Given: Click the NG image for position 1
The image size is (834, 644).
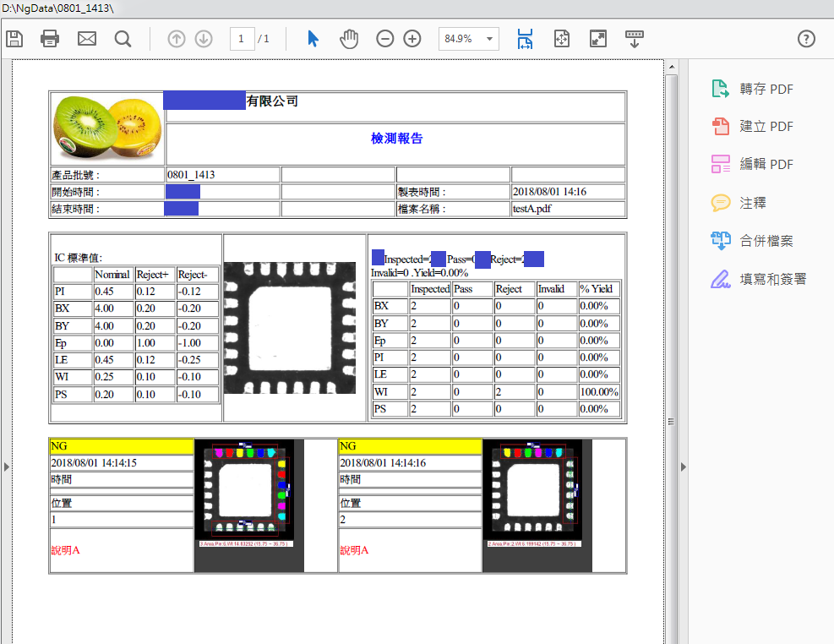Looking at the screenshot, I should [x=249, y=505].
